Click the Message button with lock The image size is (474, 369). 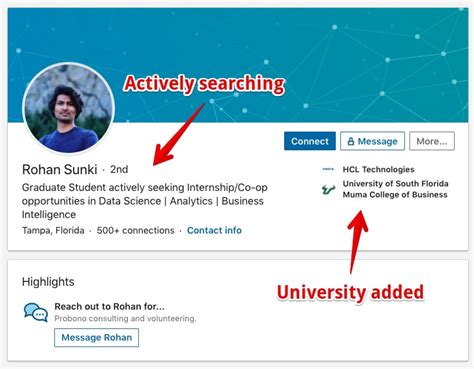372,141
